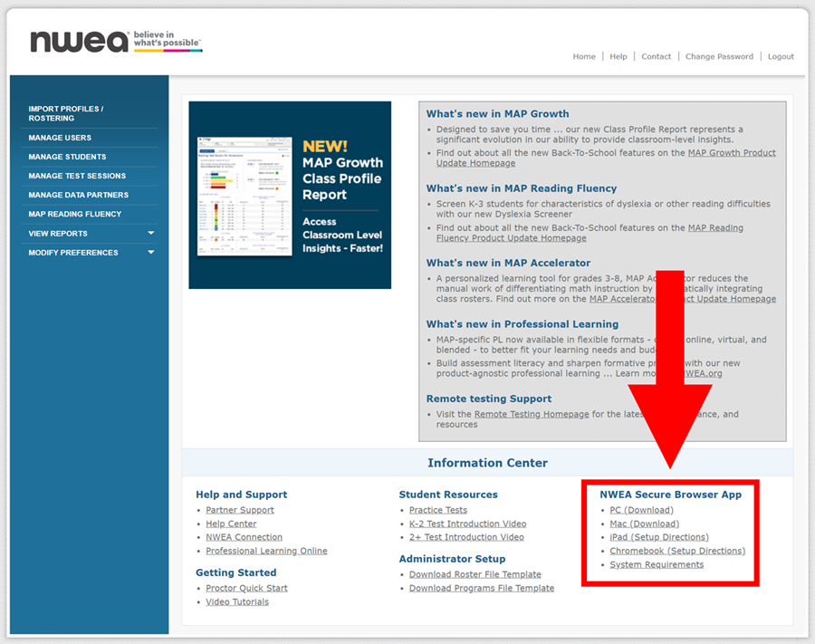View System Requirements link
This screenshot has height=644, width=815.
(x=657, y=564)
